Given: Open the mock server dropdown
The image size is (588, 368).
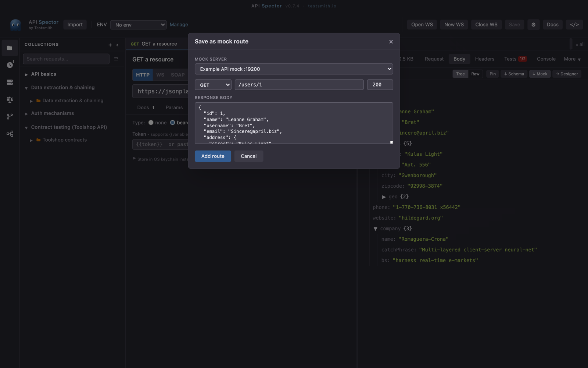Looking at the screenshot, I should 294,69.
